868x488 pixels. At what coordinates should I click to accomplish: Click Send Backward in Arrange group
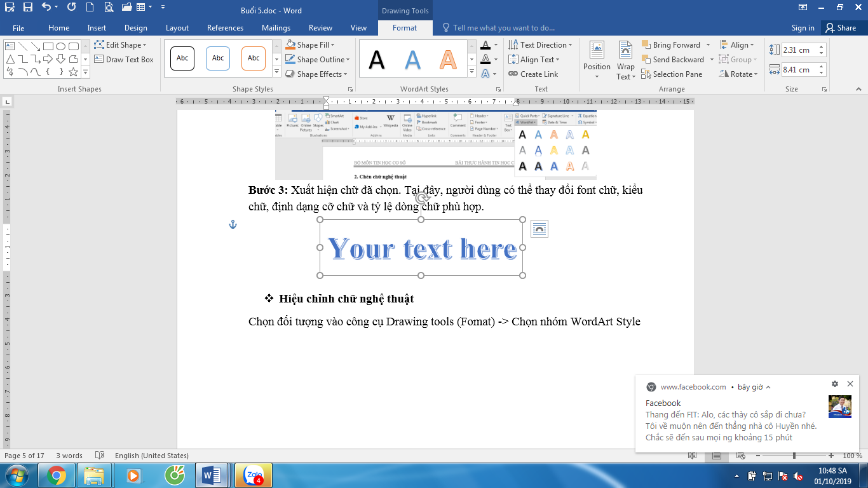(x=672, y=60)
